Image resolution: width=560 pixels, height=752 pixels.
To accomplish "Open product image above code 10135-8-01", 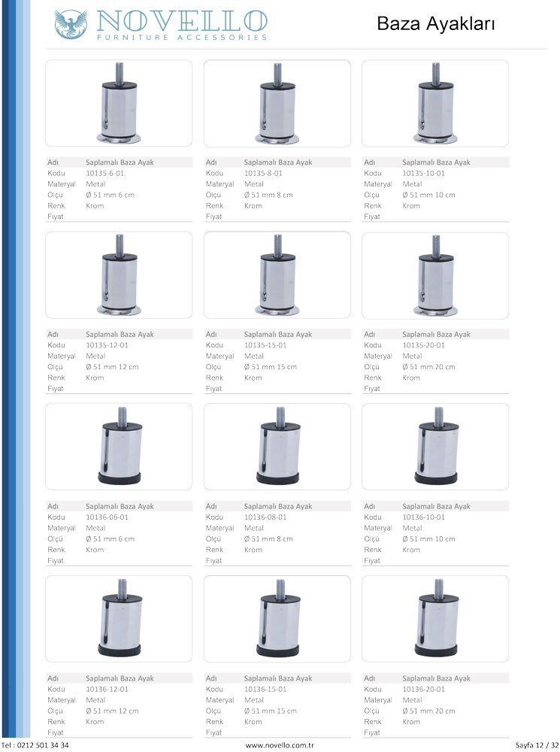I will point(277,104).
